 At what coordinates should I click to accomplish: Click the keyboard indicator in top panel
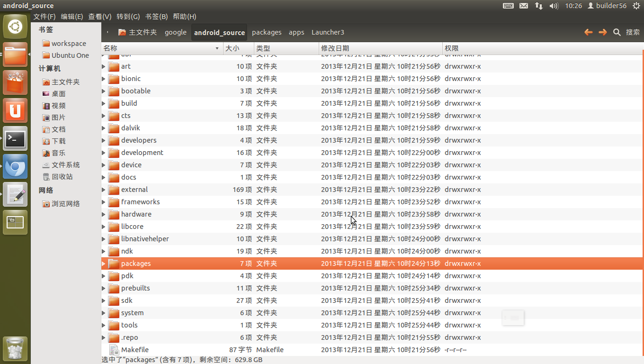[508, 6]
